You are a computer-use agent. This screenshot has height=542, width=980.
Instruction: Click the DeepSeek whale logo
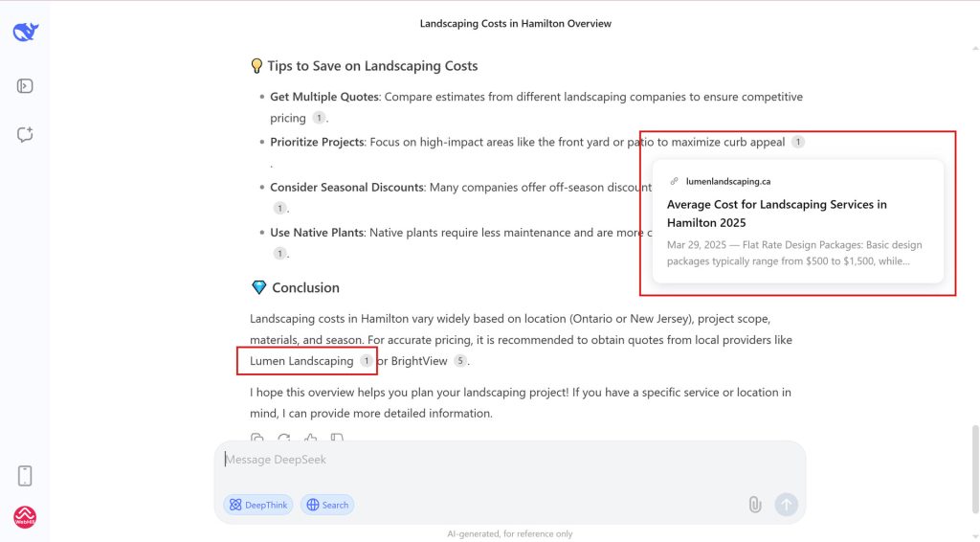(x=26, y=33)
